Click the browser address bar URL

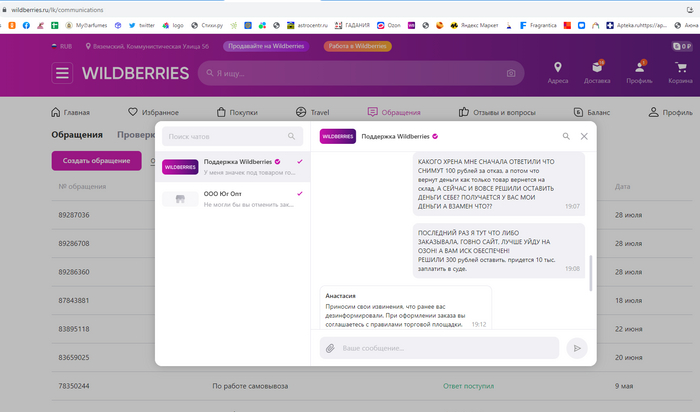(x=57, y=9)
